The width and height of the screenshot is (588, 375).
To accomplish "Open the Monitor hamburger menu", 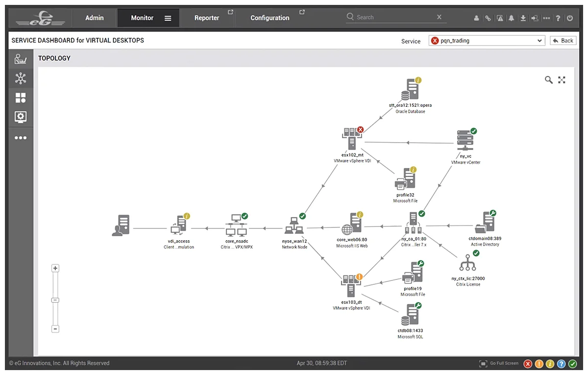I will coord(168,18).
